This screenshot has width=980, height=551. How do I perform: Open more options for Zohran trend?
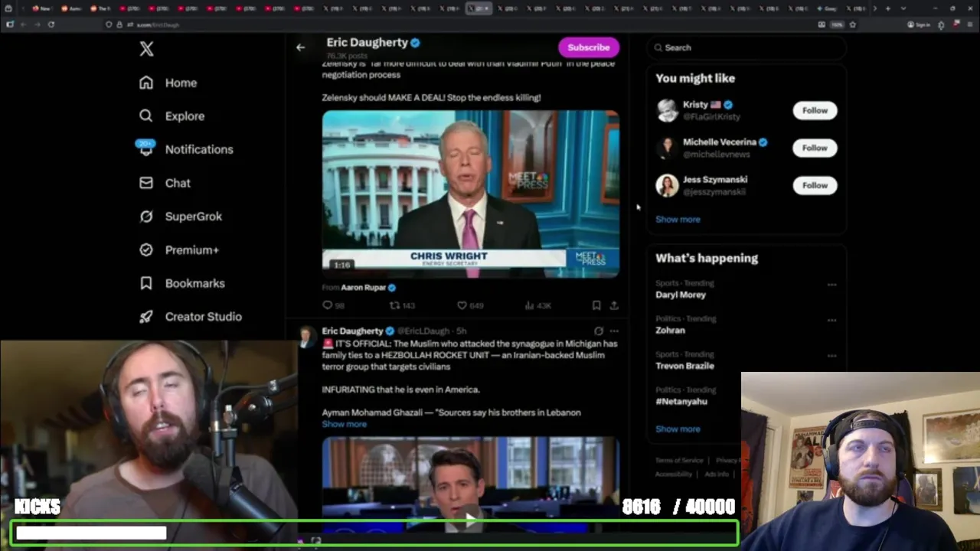coord(831,320)
